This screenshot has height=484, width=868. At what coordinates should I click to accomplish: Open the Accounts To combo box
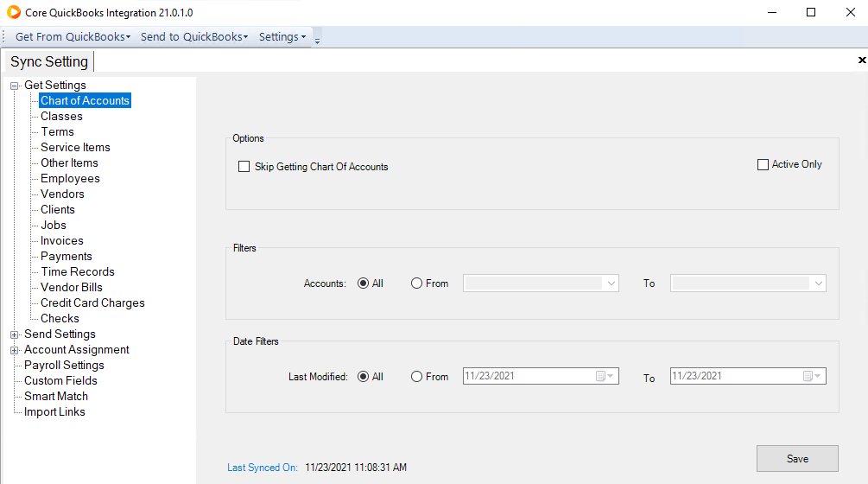coord(748,283)
